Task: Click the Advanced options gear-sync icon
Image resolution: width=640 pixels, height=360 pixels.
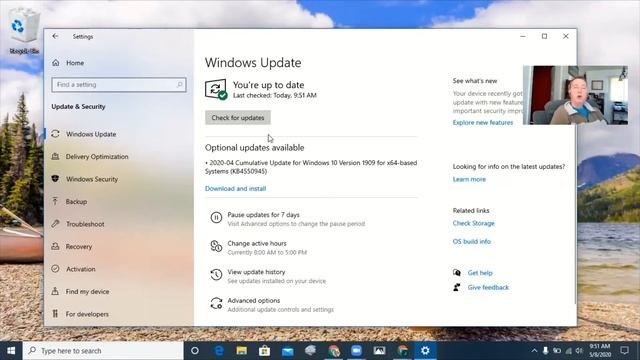Action: (x=216, y=303)
